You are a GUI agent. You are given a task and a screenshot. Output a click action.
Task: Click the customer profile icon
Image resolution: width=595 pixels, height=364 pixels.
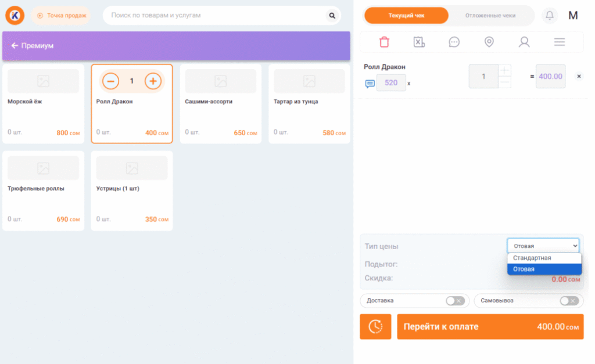[524, 42]
